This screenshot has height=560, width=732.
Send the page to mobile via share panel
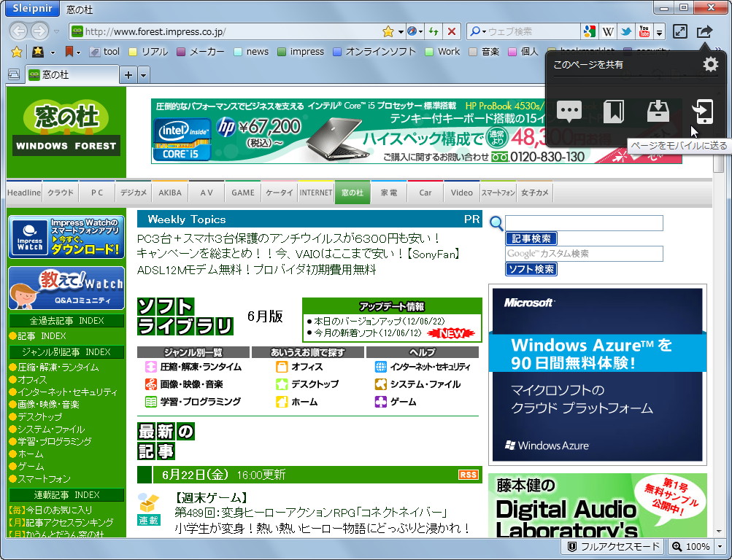pyautogui.click(x=703, y=112)
